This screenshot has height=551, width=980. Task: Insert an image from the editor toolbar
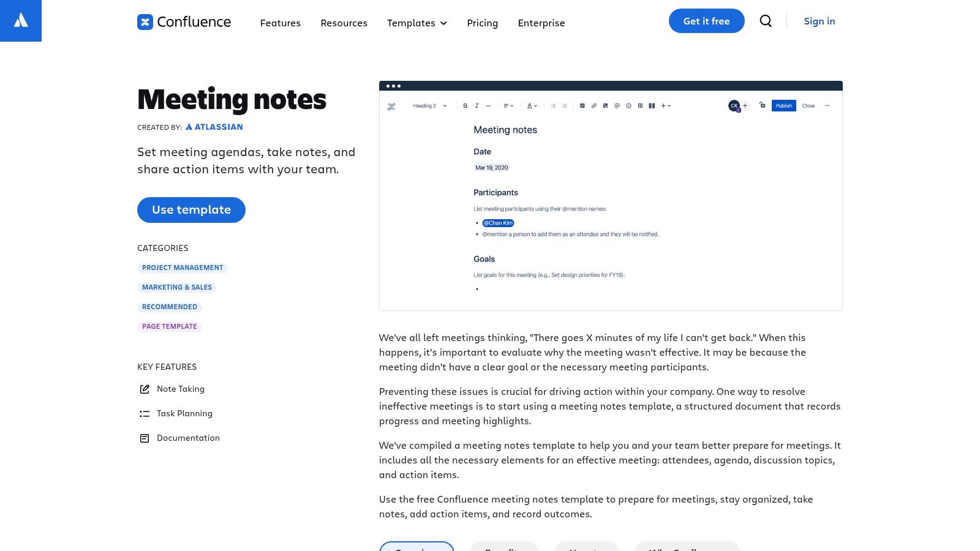[x=605, y=105]
